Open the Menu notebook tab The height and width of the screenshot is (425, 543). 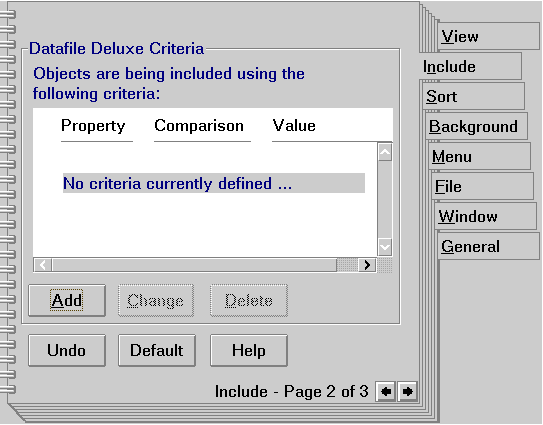tap(479, 157)
